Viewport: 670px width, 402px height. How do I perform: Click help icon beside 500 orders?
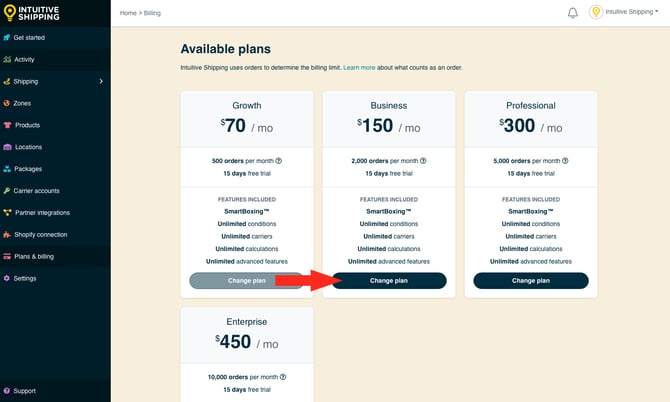(x=279, y=160)
